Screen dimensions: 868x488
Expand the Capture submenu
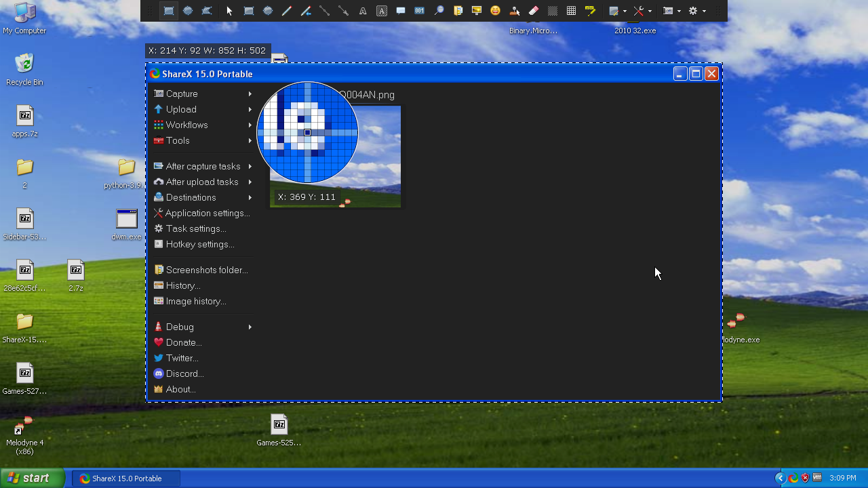pyautogui.click(x=203, y=94)
